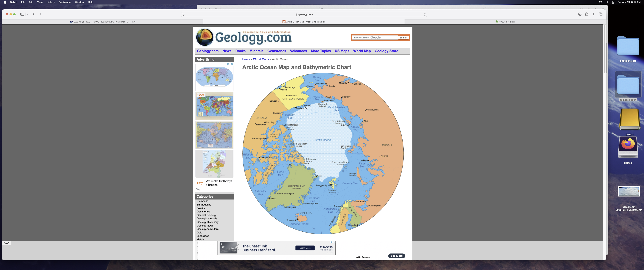Open the Geology Store nav link
644x270 pixels.
(386, 51)
